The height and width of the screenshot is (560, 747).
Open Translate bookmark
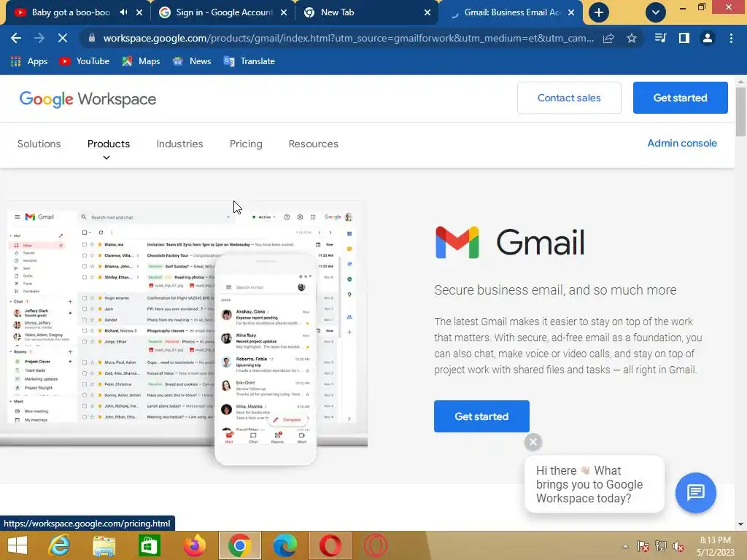pyautogui.click(x=249, y=61)
